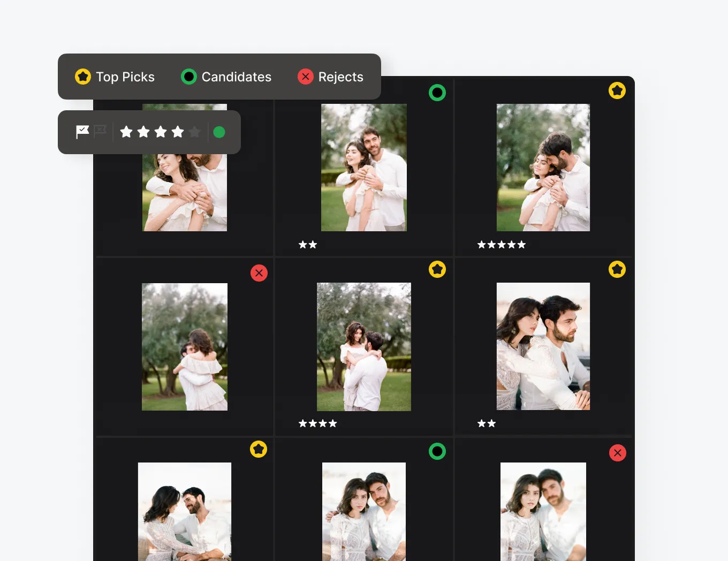Open the top-left partially covered couple thumbnail

pyautogui.click(x=185, y=193)
